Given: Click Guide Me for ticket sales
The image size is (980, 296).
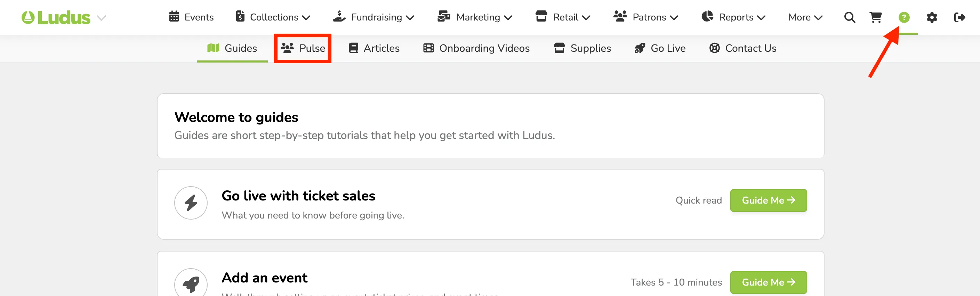Looking at the screenshot, I should point(769,200).
